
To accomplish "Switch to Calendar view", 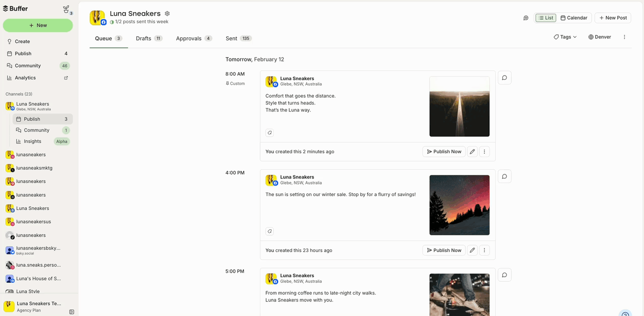I will point(574,17).
